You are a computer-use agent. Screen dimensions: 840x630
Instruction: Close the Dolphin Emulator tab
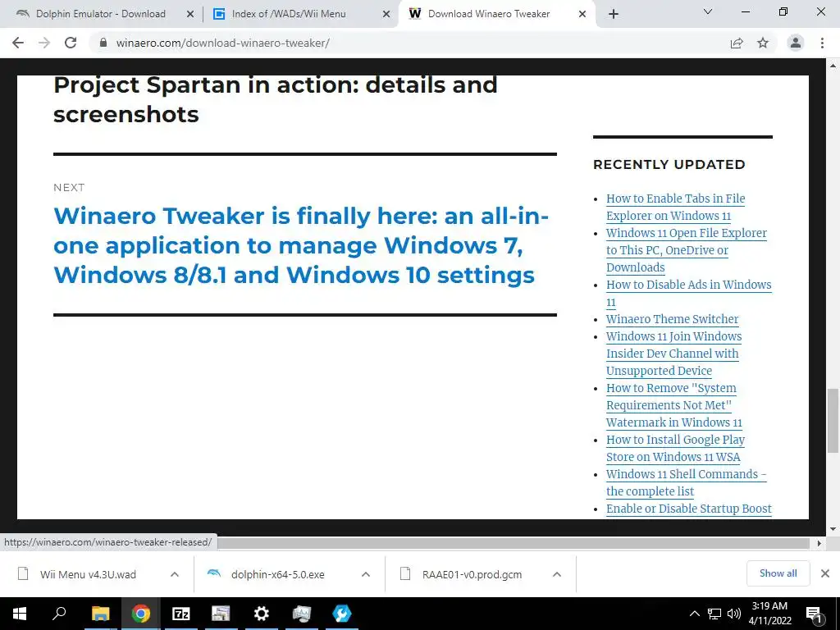point(190,14)
